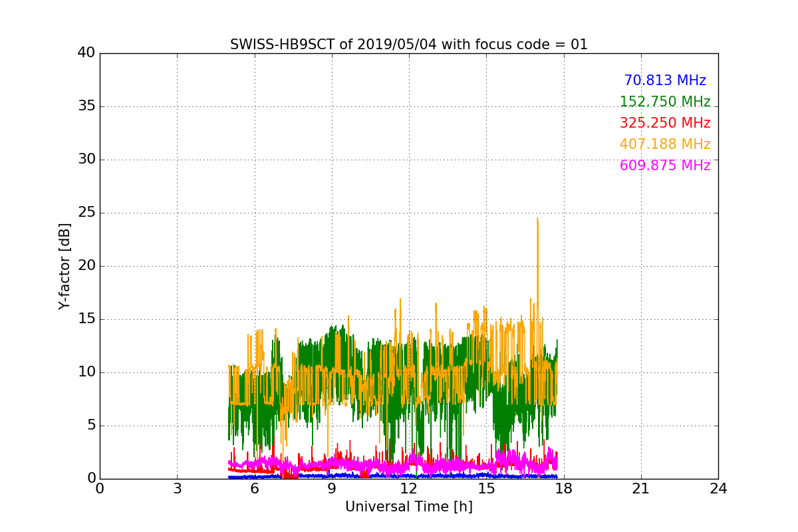Select the 609.875 MHz magenta legend label

(664, 166)
